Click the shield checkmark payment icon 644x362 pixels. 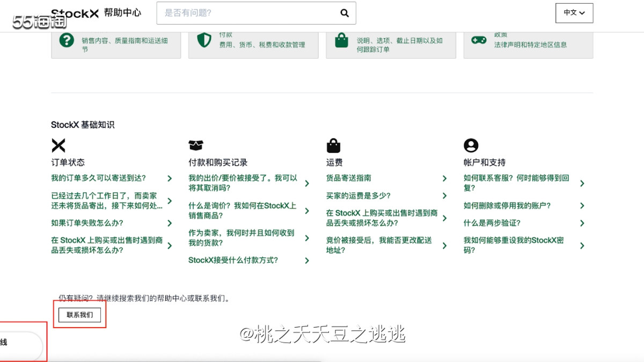click(204, 40)
